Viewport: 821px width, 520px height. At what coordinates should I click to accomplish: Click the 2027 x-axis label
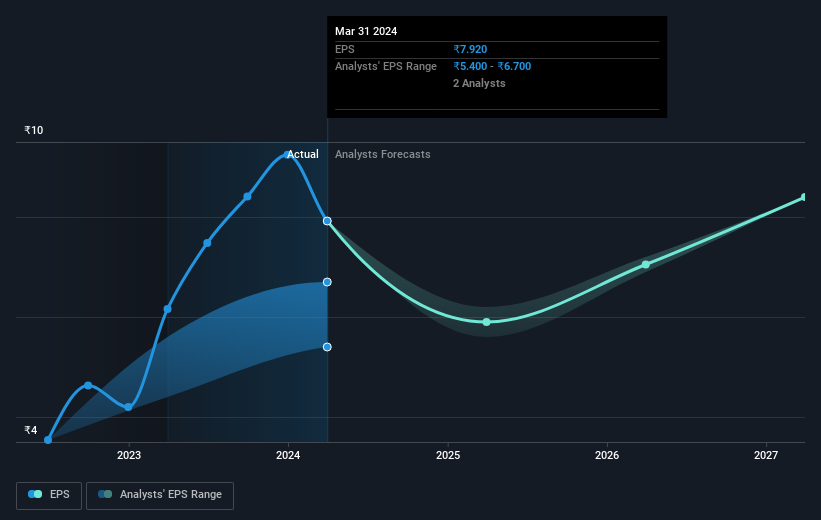click(x=766, y=455)
